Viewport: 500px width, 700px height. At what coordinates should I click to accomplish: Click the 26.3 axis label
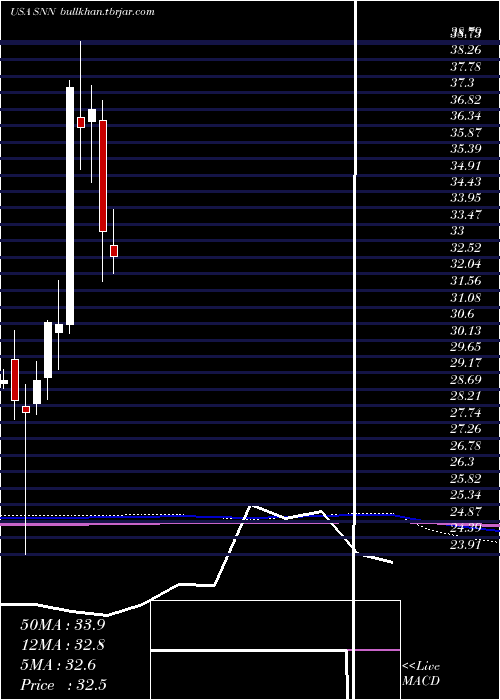[463, 462]
